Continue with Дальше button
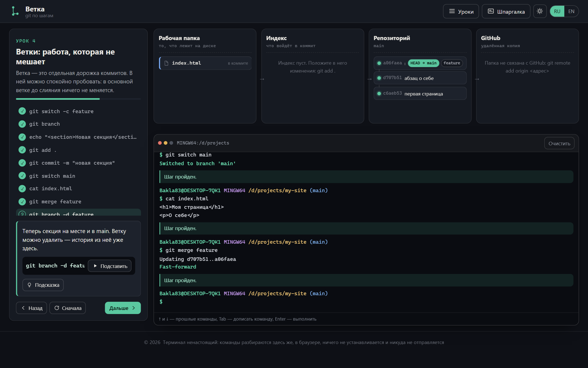Image resolution: width=588 pixels, height=368 pixels. pyautogui.click(x=123, y=308)
